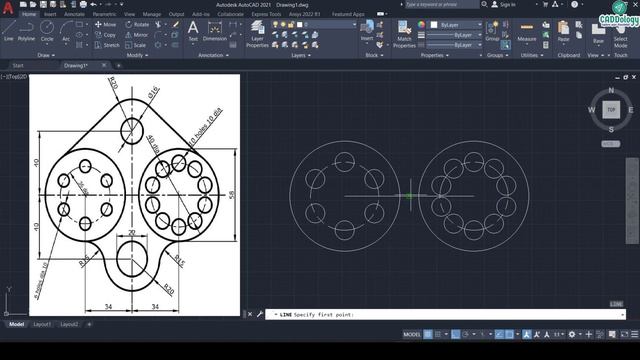Image resolution: width=640 pixels, height=360 pixels.
Task: Expand the Annotation panel
Action: click(213, 55)
